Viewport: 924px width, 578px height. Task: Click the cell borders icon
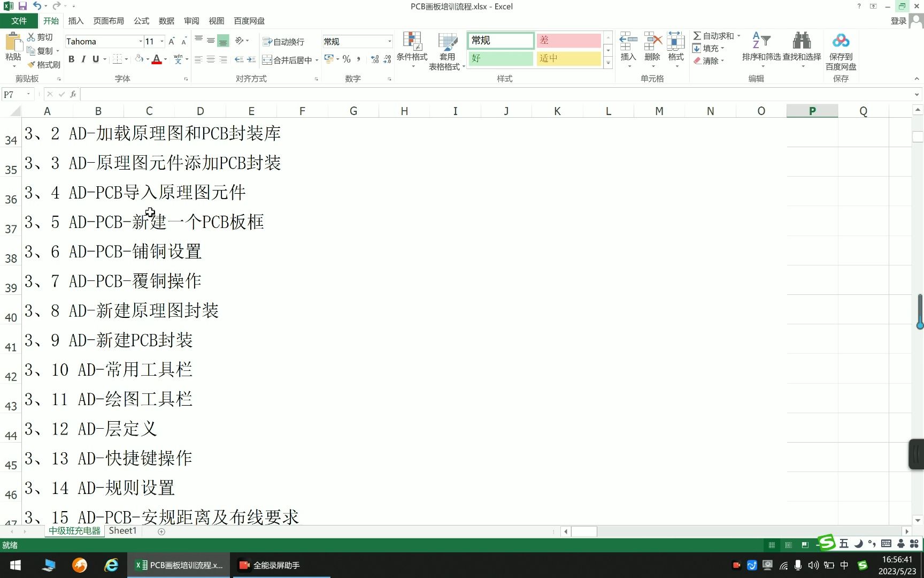[x=118, y=59]
